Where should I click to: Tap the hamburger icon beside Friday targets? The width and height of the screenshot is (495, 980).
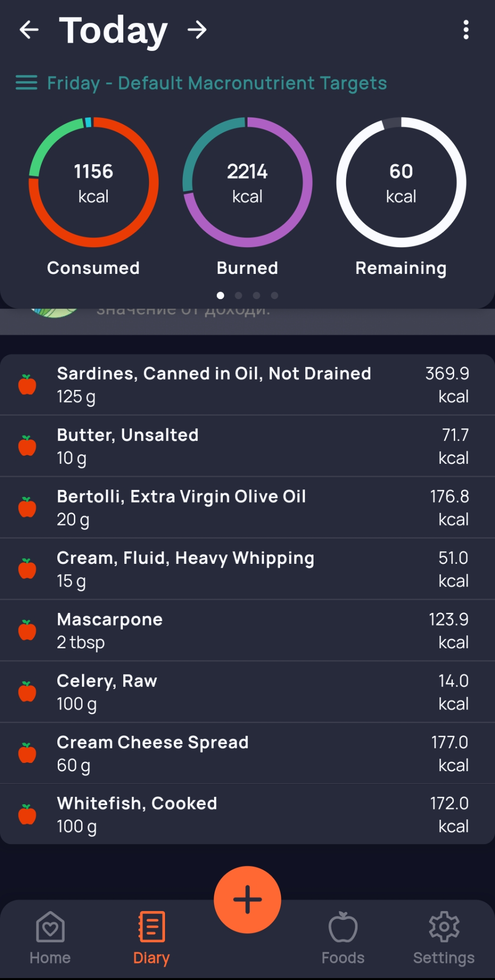(26, 83)
